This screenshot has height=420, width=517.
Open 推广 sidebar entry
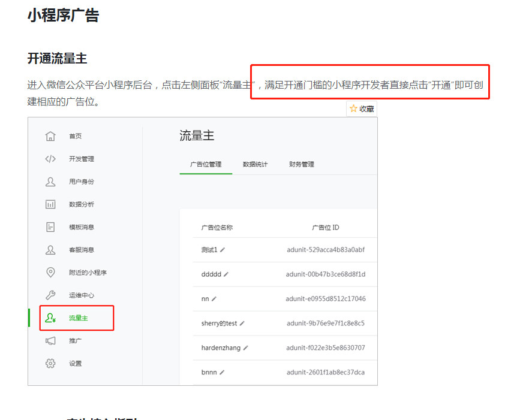tap(75, 340)
